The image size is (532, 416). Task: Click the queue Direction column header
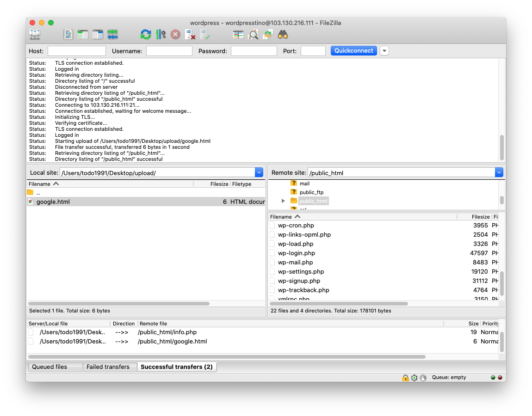[124, 324]
